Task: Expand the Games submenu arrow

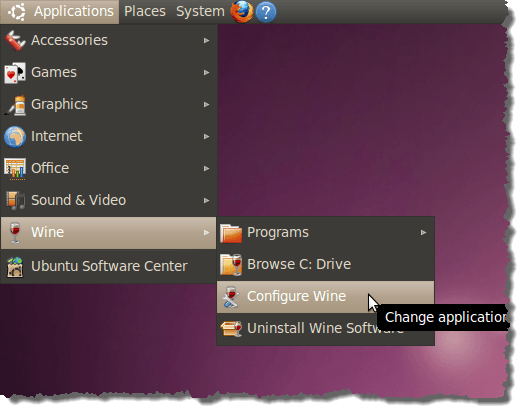Action: 207,72
